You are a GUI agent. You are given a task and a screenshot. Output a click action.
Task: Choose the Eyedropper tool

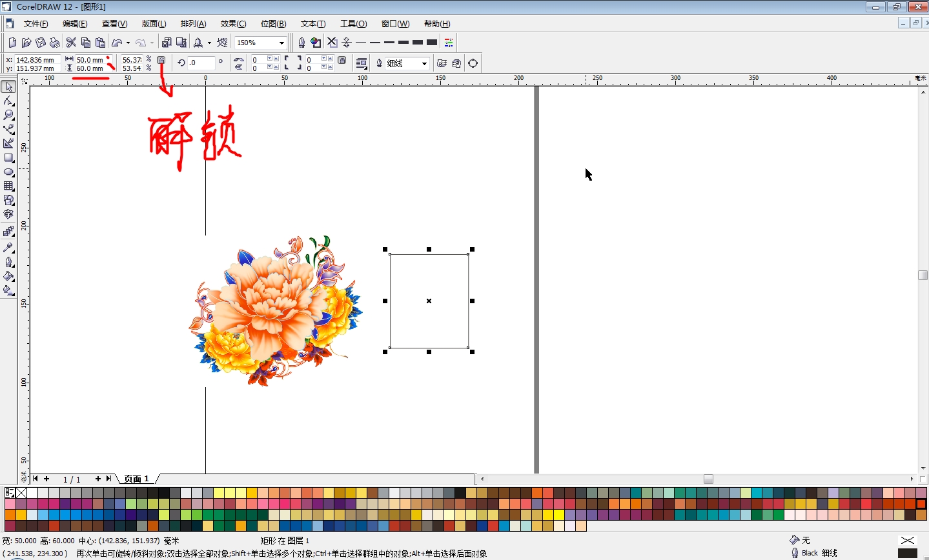click(8, 247)
